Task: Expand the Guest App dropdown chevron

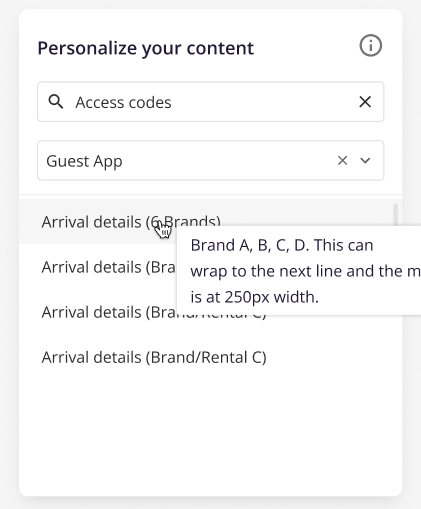Action: tap(365, 161)
